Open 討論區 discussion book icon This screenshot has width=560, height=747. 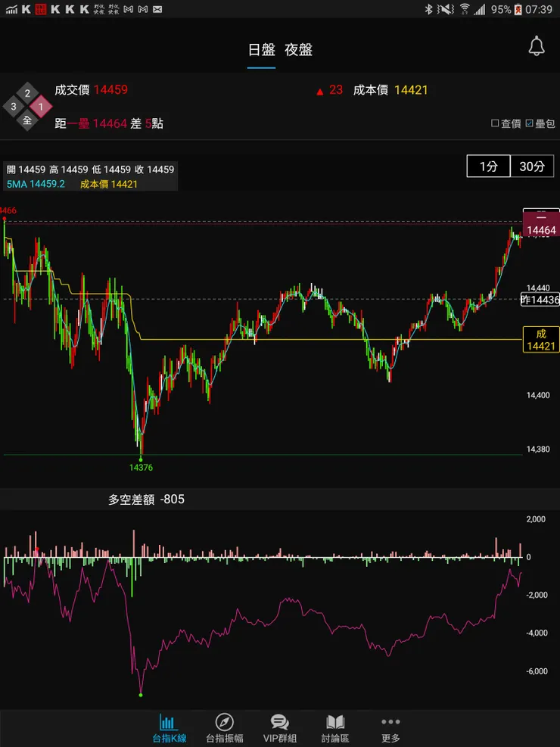pyautogui.click(x=335, y=729)
